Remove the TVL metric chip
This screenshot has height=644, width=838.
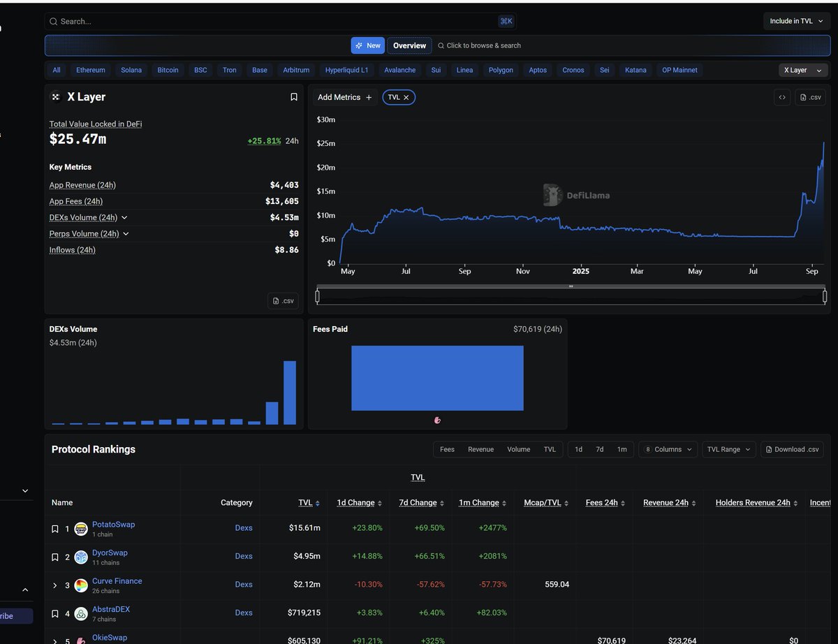pyautogui.click(x=406, y=97)
